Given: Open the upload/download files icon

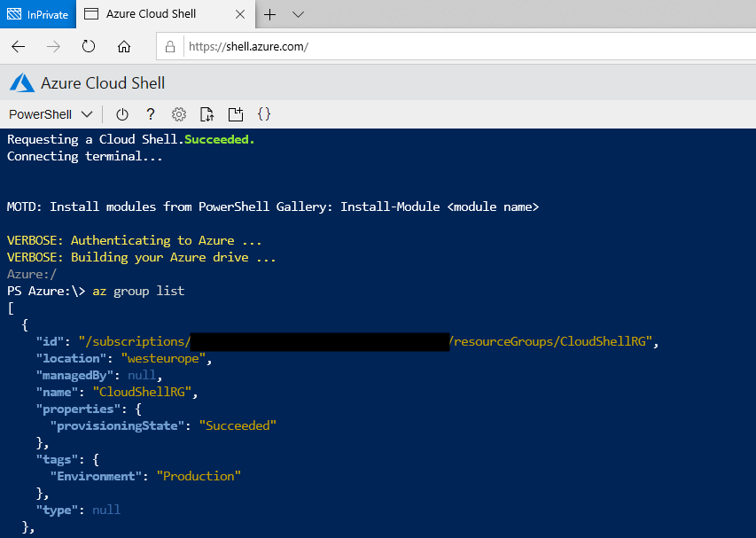Looking at the screenshot, I should [207, 114].
